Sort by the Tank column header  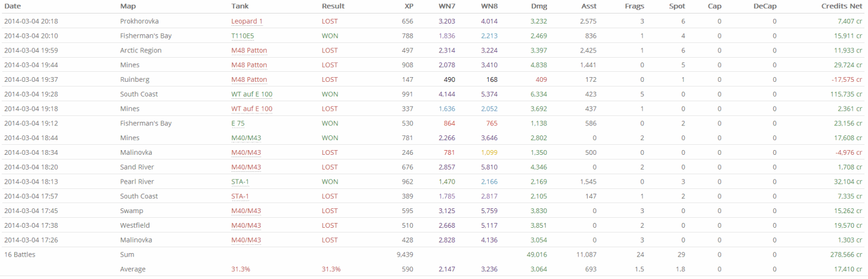(240, 6)
